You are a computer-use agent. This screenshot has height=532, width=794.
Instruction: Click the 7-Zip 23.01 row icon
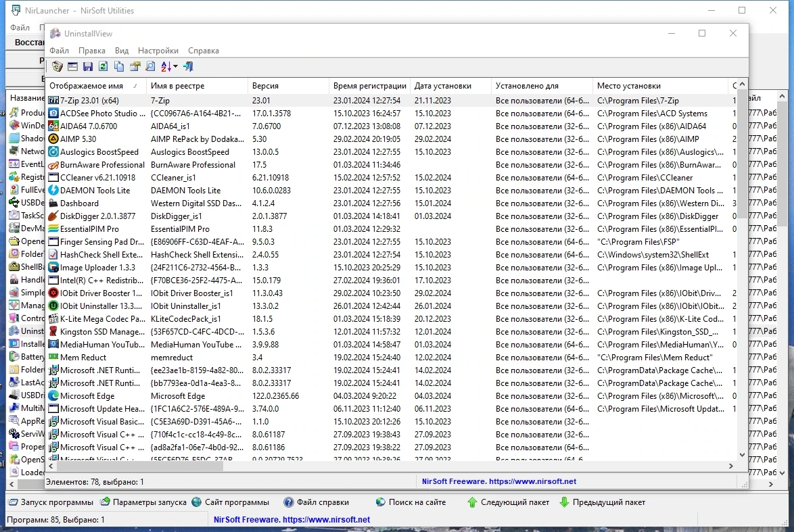pos(53,100)
